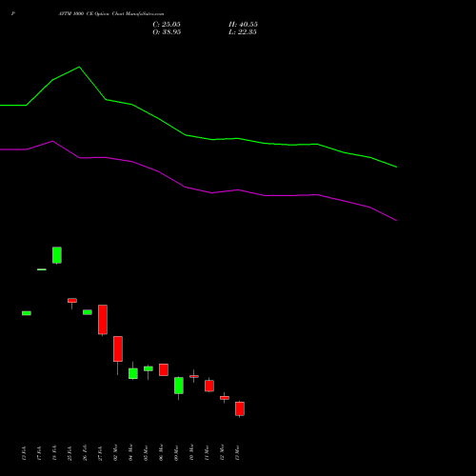Click the red candle above 11 Mar
Image resolution: width=476 pixels, height=476 pixels.
pos(209,386)
